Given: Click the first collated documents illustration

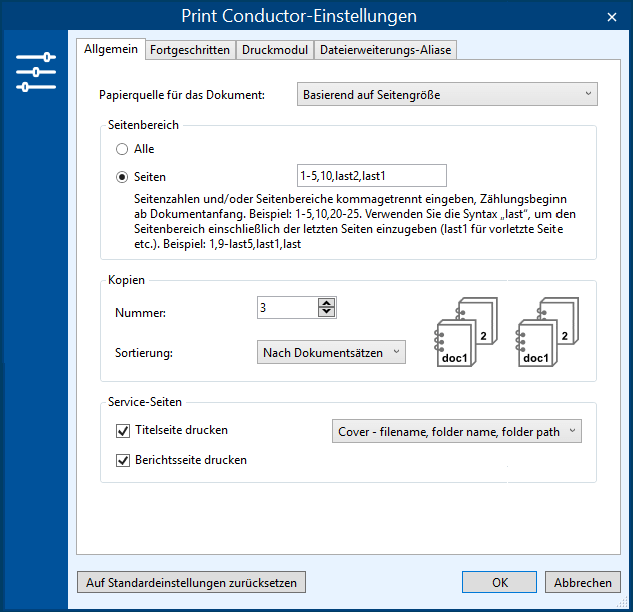Looking at the screenshot, I should coord(465,332).
